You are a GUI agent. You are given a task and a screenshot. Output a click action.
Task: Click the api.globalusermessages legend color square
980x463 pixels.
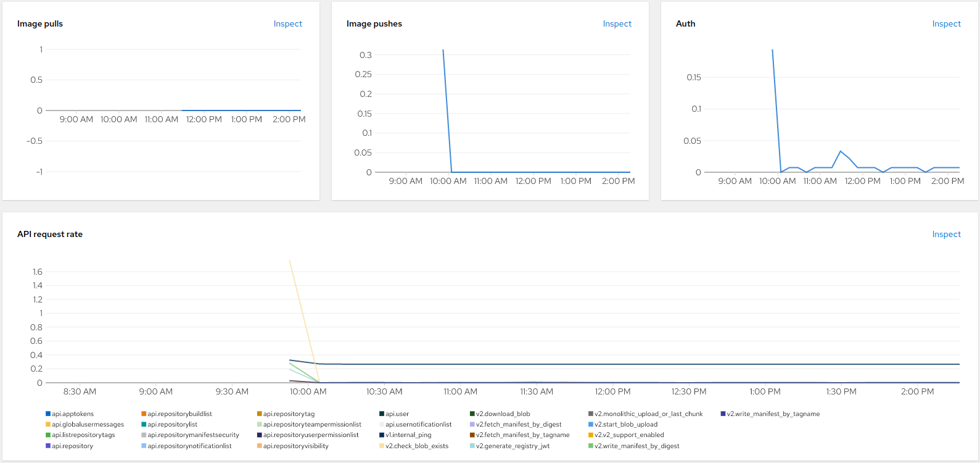point(48,425)
